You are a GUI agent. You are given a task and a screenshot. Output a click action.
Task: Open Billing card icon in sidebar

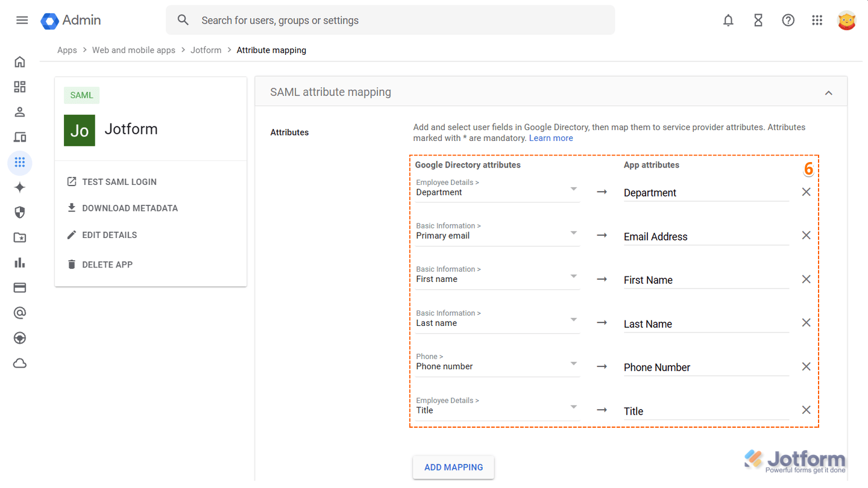[20, 288]
